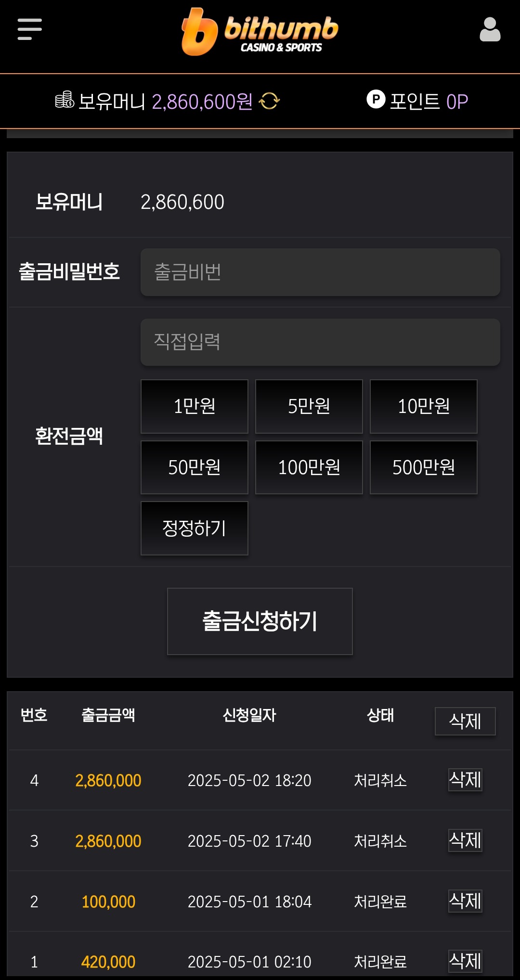This screenshot has height=980, width=520.
Task: Submit with 출금신청하기 button
Action: pos(260,621)
